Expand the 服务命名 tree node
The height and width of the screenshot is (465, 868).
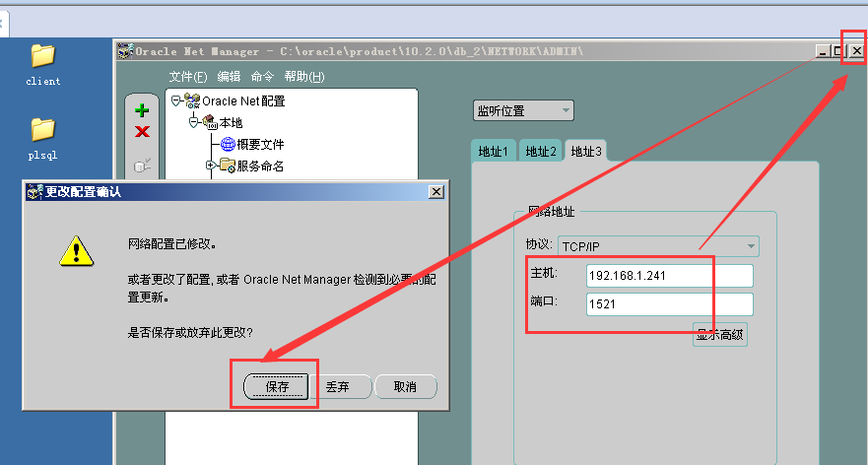pyautogui.click(x=211, y=165)
